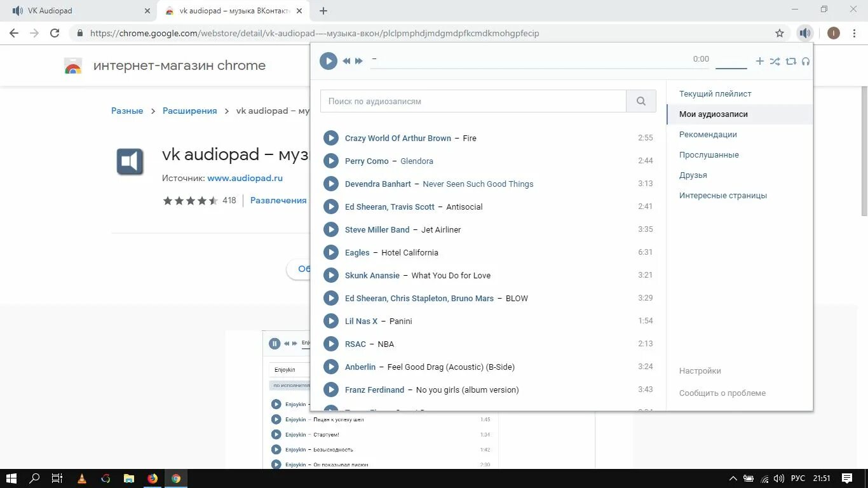The height and width of the screenshot is (488, 868).
Task: Play Skunk Anansie – What You Do for Love
Action: (330, 275)
